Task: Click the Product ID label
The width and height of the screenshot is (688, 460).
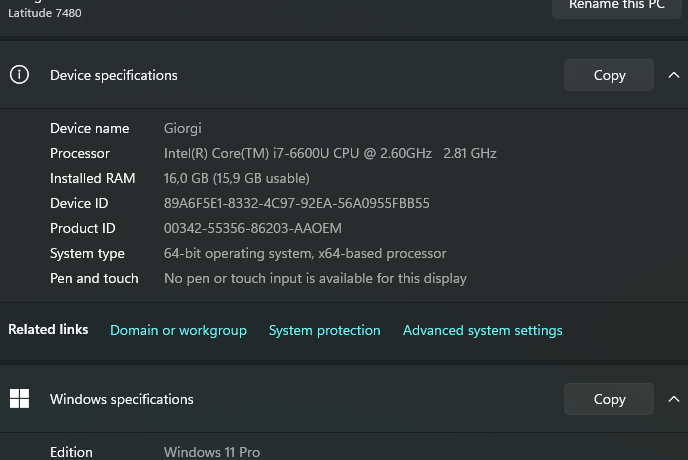Action: click(82, 228)
